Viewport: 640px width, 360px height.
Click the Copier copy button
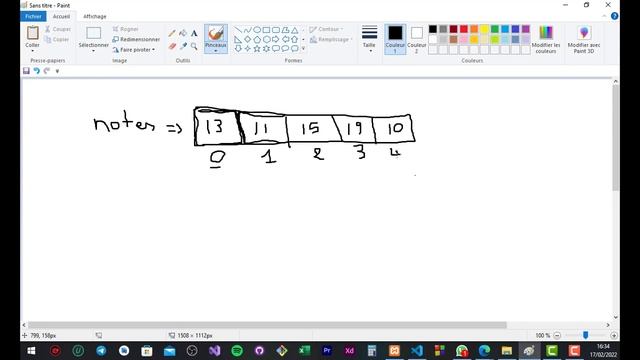[x=57, y=40]
